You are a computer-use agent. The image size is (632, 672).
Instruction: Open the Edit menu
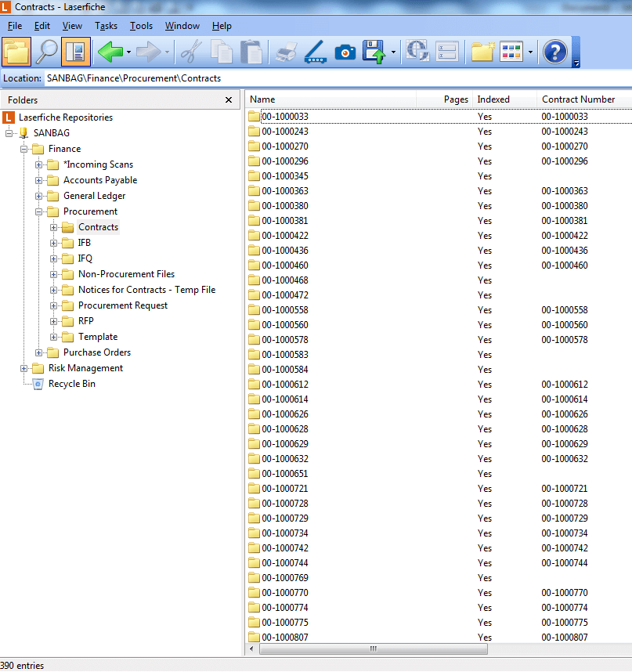pos(42,26)
